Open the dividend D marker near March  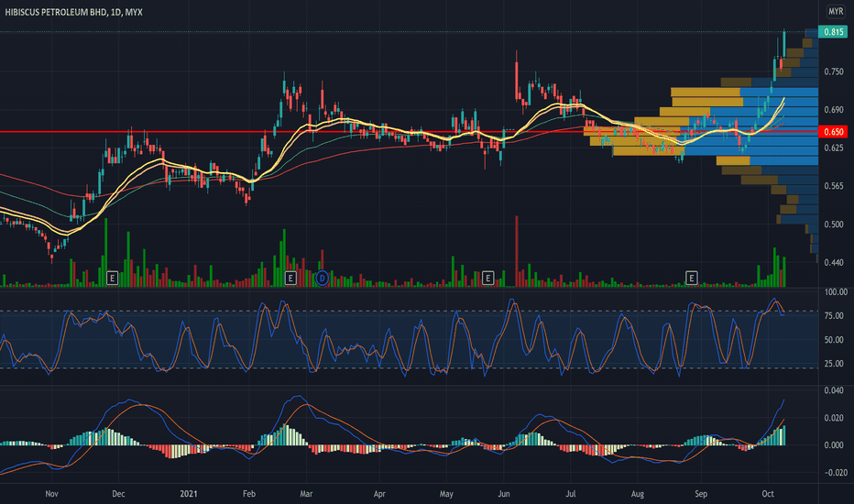(322, 279)
